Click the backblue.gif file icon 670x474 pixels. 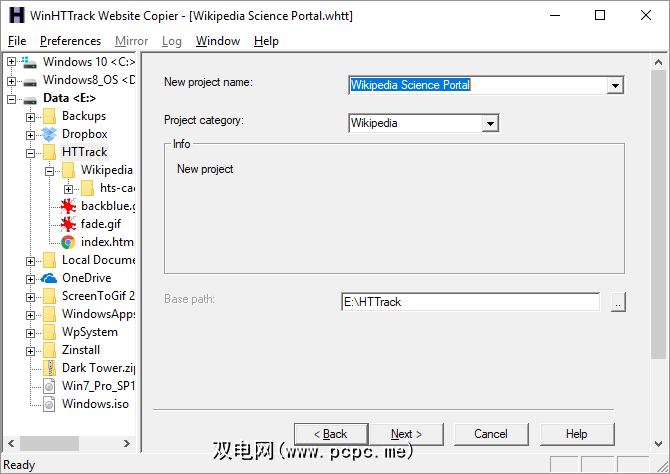[x=68, y=206]
